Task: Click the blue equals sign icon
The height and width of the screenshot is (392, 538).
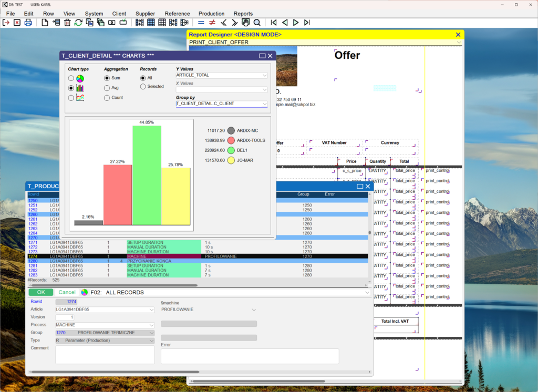Action: point(201,23)
